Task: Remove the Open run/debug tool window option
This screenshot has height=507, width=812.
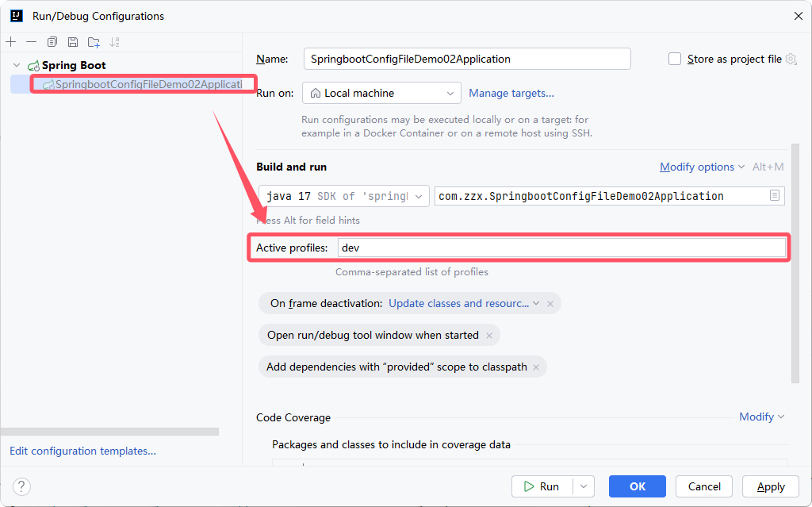Action: click(488, 336)
